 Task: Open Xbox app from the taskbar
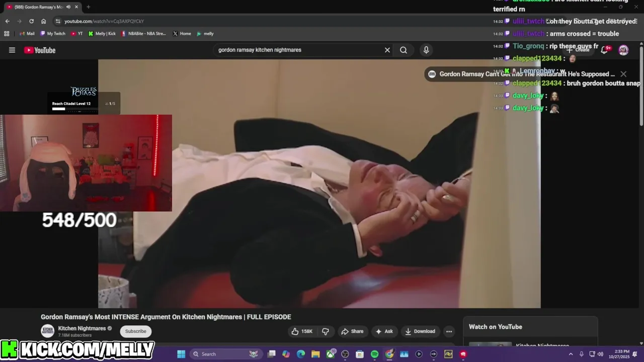point(331,354)
